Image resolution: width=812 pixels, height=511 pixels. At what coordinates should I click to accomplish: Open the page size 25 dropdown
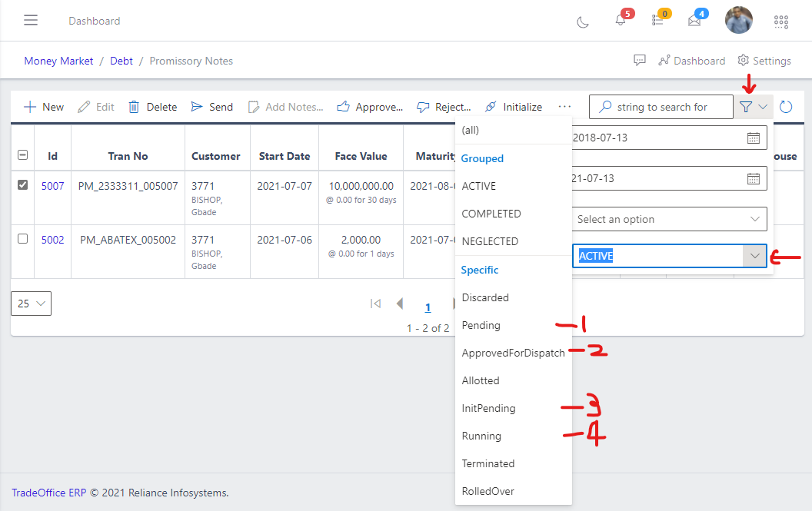pyautogui.click(x=31, y=304)
